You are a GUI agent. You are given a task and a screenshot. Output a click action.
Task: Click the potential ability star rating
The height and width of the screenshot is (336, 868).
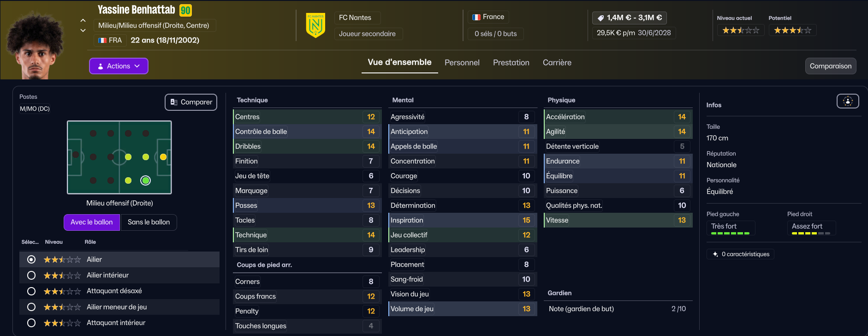pos(792,30)
